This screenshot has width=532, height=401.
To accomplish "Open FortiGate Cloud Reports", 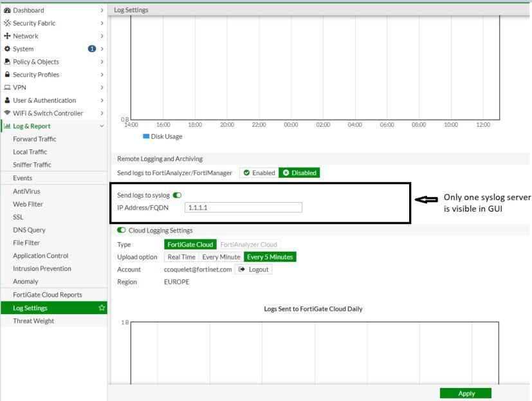I will [48, 295].
